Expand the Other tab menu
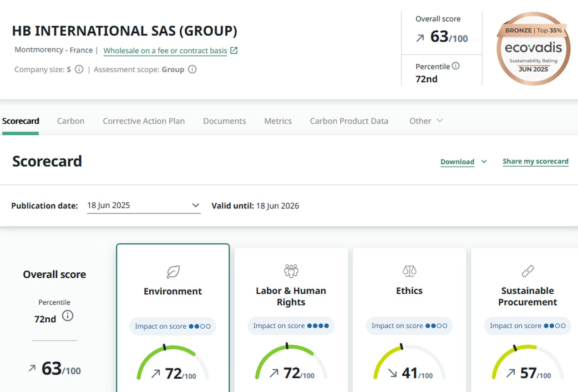Screen dimensions: 578x392 [x=426, y=121]
